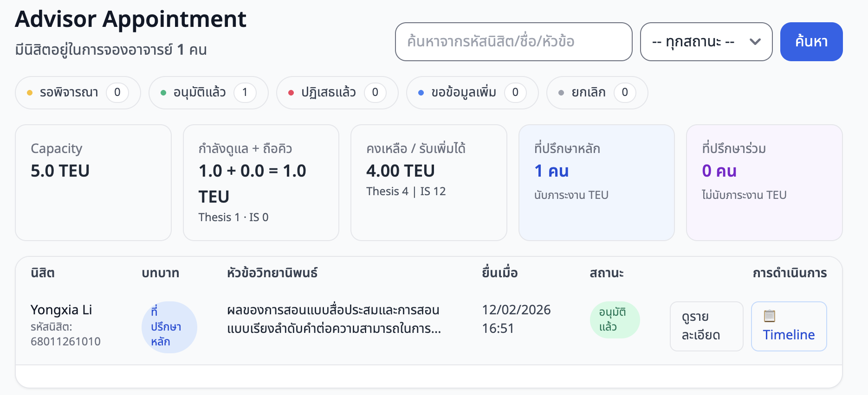Click the red dot on ปฏิเสธแล้ว chip
The image size is (868, 395).
[291, 92]
